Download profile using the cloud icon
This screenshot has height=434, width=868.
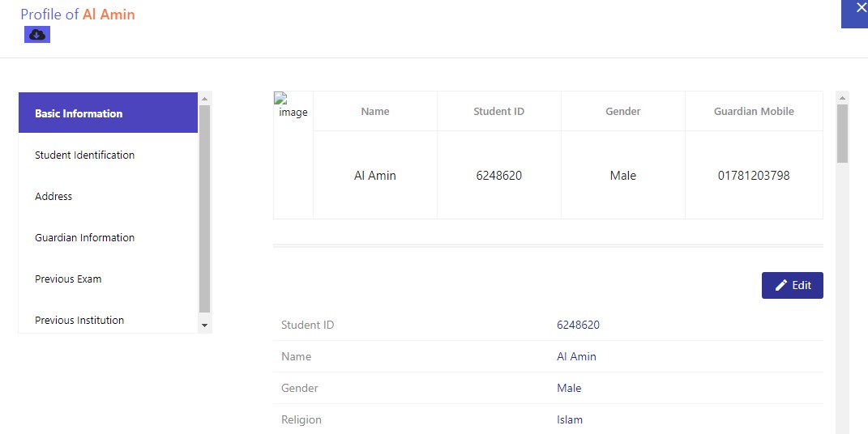click(37, 34)
